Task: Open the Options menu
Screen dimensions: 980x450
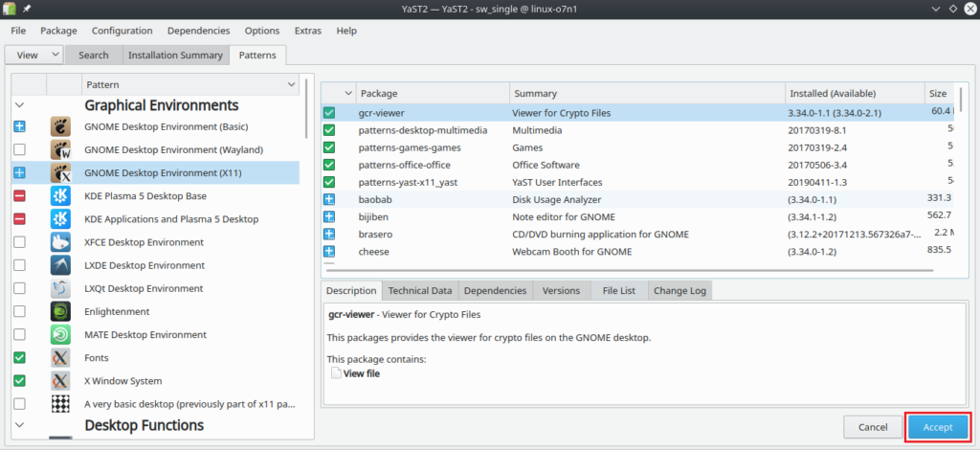Action: [262, 31]
